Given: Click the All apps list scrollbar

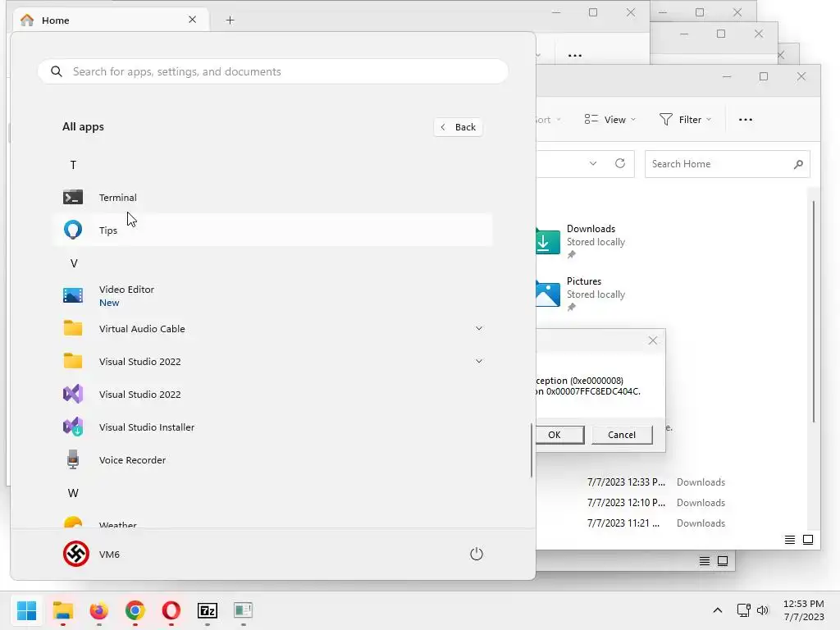Looking at the screenshot, I should [x=532, y=450].
